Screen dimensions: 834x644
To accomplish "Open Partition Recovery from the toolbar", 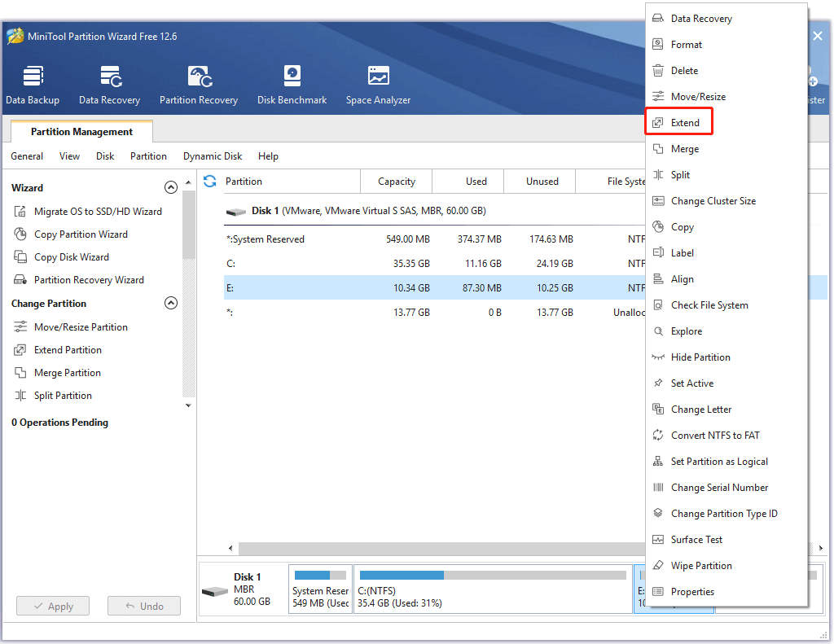I will pos(199,85).
